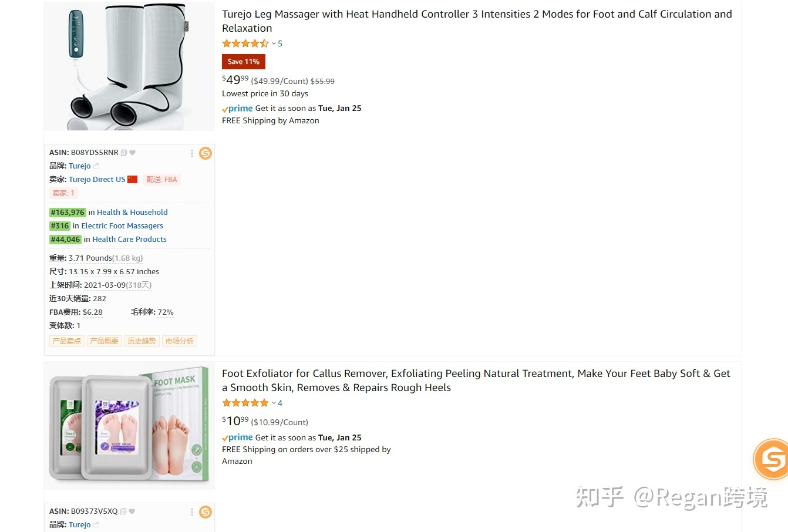This screenshot has height=532, width=788.
Task: Expand the star rating dropdown for the foot exfoliator
Action: [274, 403]
